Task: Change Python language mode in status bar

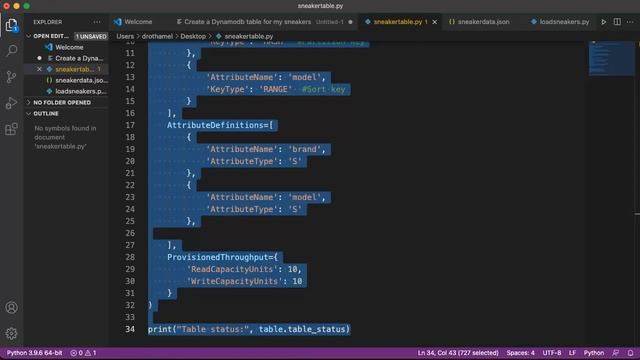Action: pos(594,353)
